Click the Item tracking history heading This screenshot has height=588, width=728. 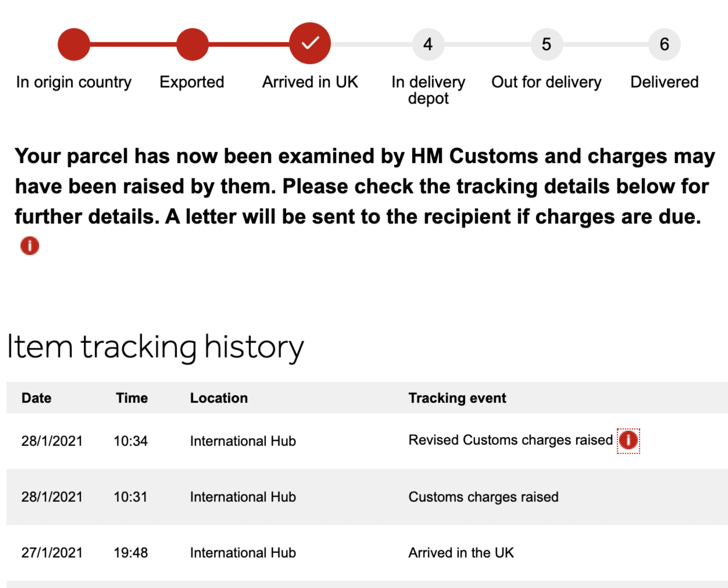[155, 347]
